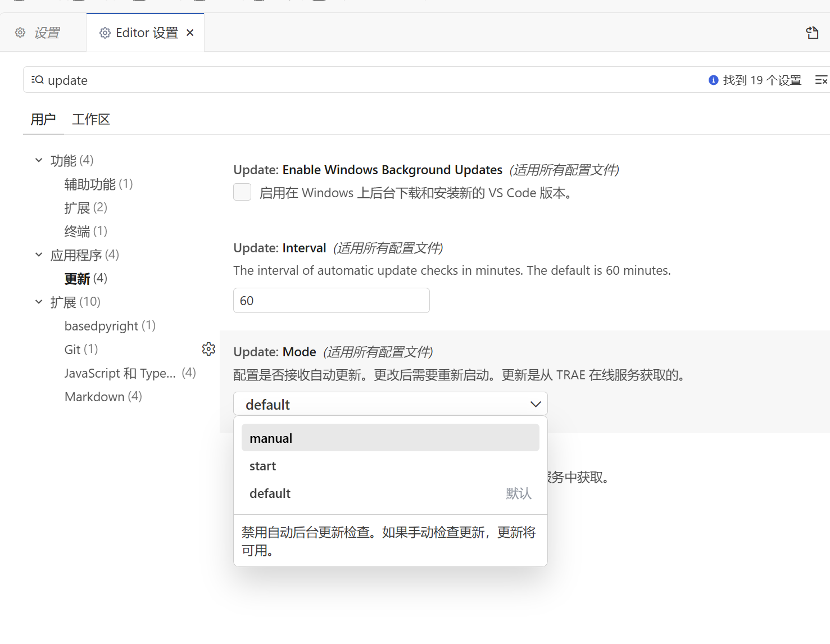Select 扩展 (2) under 功能

pyautogui.click(x=85, y=207)
